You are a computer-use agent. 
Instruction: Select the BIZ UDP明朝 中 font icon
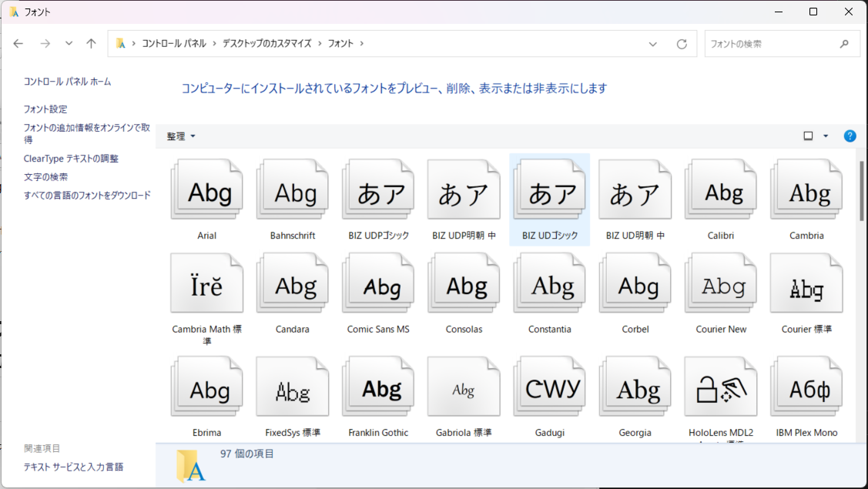(464, 190)
